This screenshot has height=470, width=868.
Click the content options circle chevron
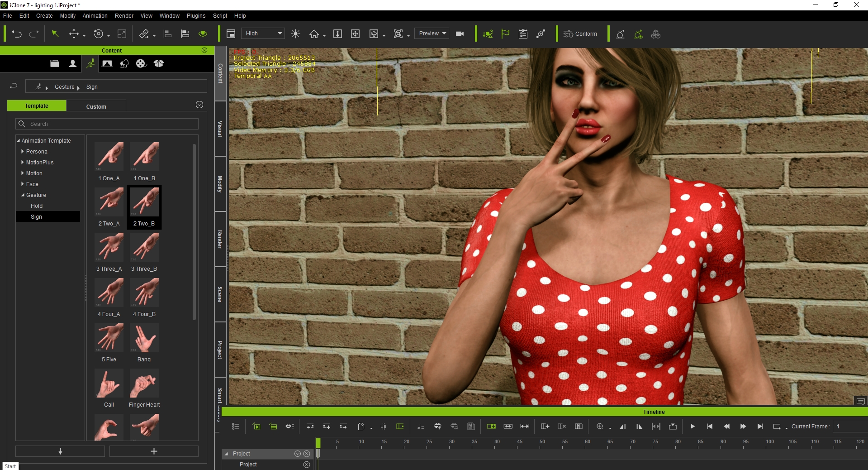(x=199, y=105)
